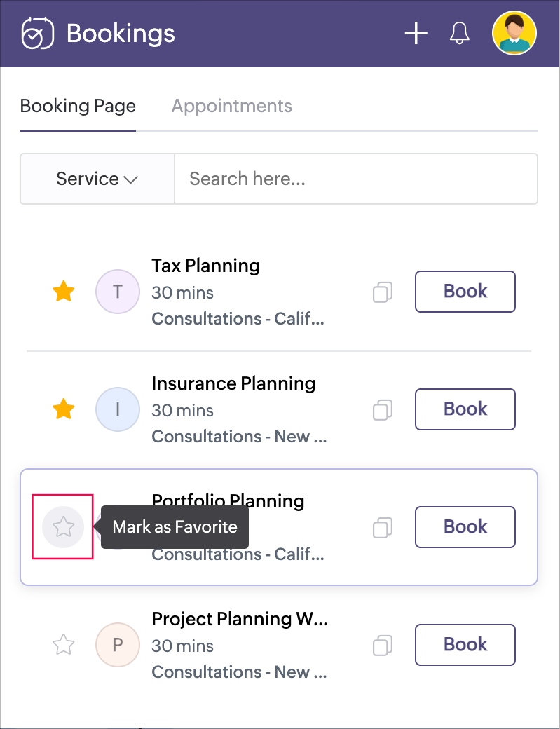This screenshot has width=560, height=729.
Task: Click the Bookings logo icon
Action: [38, 33]
